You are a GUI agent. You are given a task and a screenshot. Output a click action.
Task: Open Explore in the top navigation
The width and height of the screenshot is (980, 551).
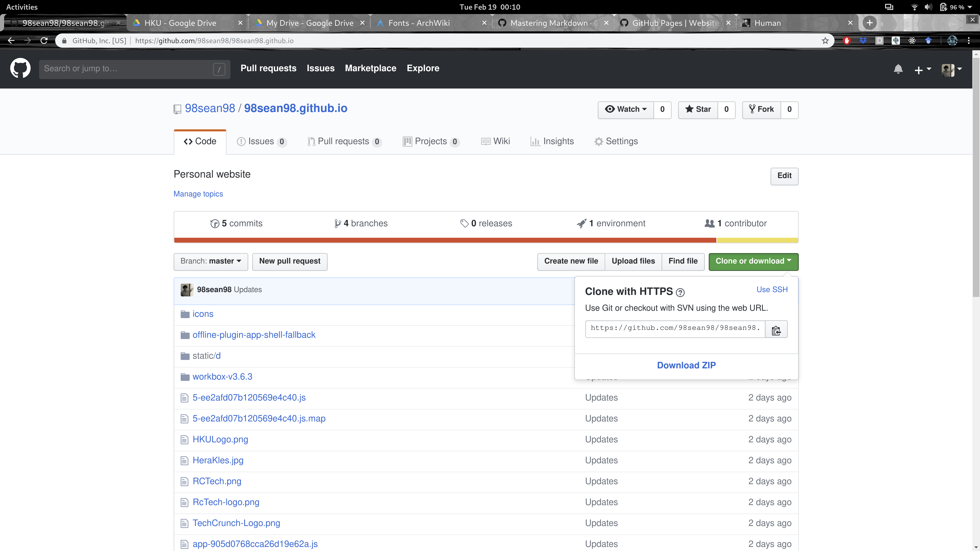tap(423, 68)
